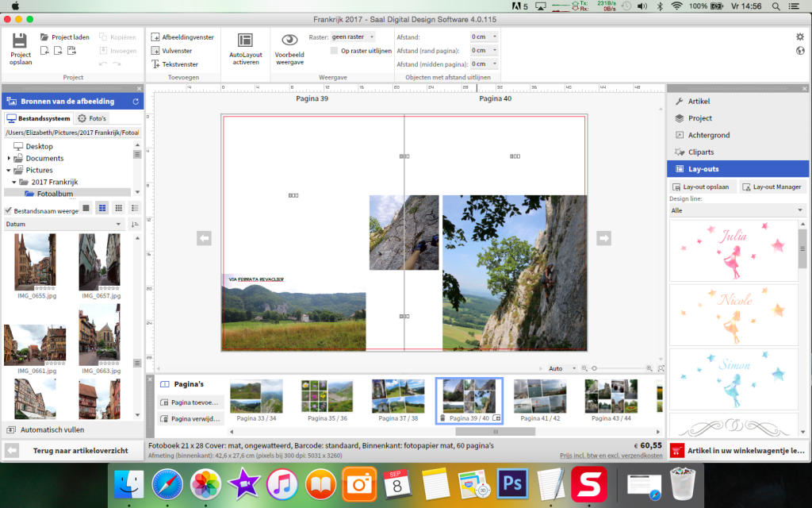Open the Raster dropdown
The image size is (812, 508).
coord(353,37)
